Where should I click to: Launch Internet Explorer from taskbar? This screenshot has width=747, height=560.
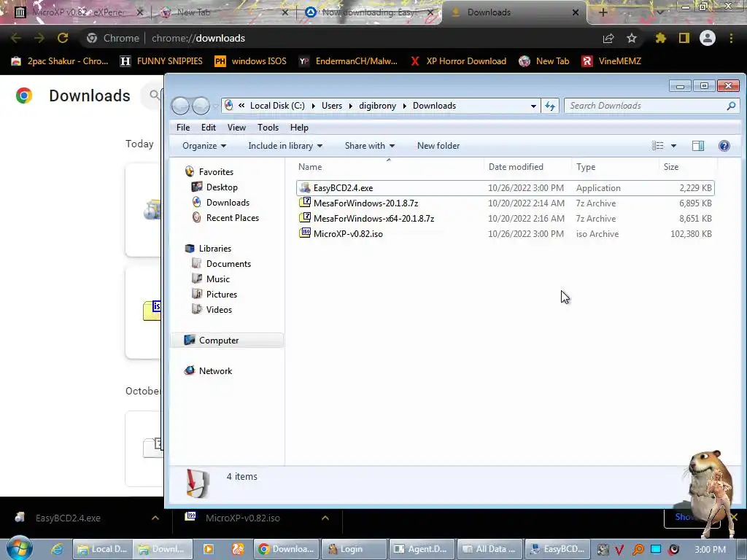(57, 549)
